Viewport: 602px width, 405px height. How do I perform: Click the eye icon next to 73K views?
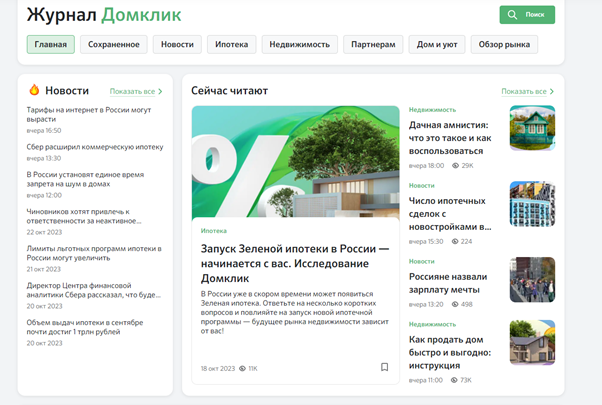coord(455,380)
